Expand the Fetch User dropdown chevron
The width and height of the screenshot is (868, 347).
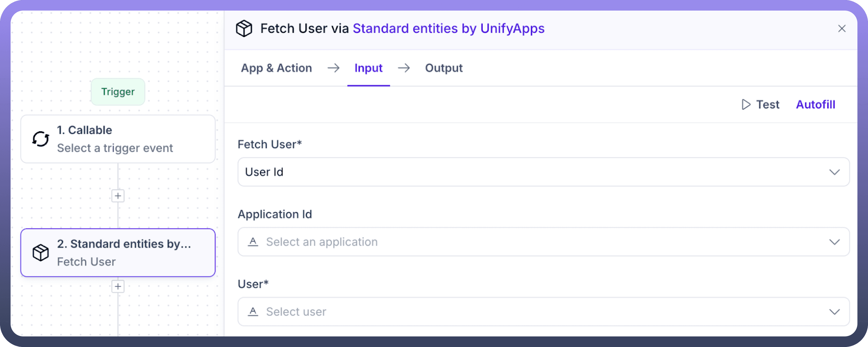(834, 172)
